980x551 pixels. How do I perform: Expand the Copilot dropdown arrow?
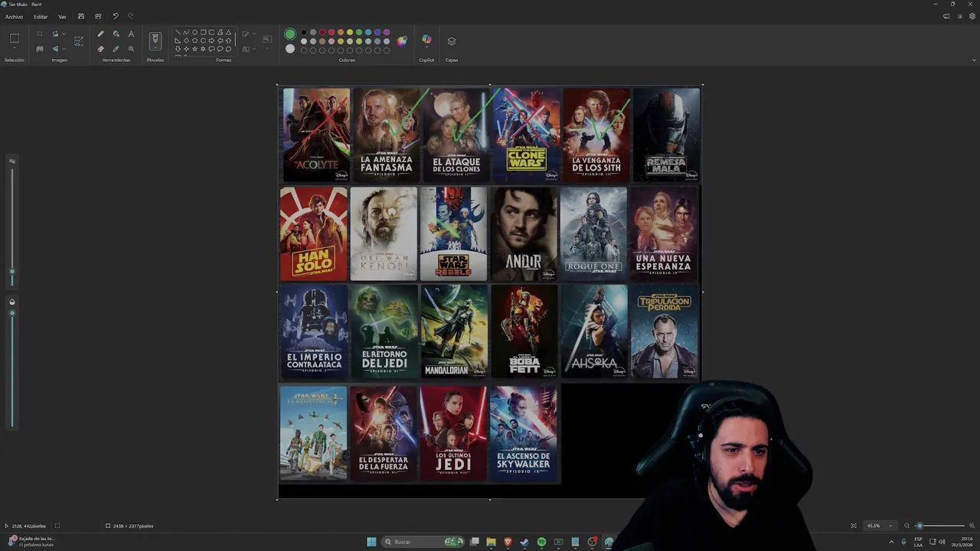(426, 48)
